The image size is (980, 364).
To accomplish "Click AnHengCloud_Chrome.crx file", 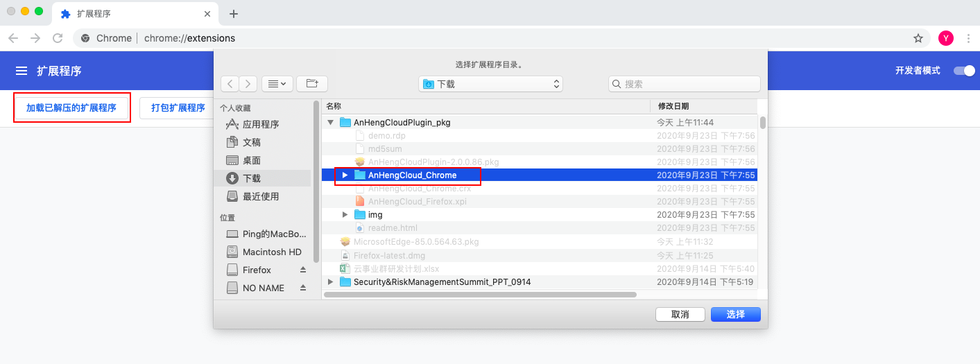I will coord(540,189).
